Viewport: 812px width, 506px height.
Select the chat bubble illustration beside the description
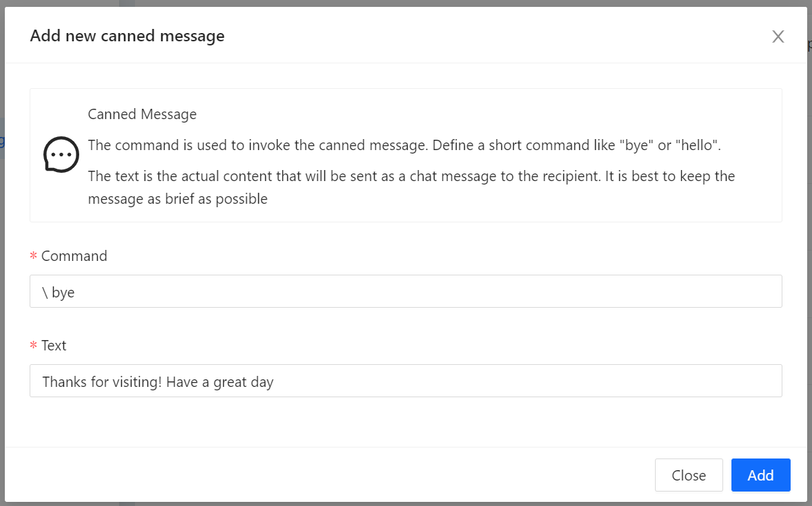[61, 155]
